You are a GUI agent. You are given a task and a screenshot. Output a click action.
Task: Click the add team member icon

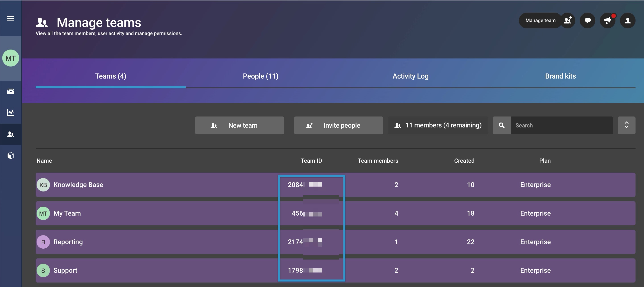pos(568,21)
